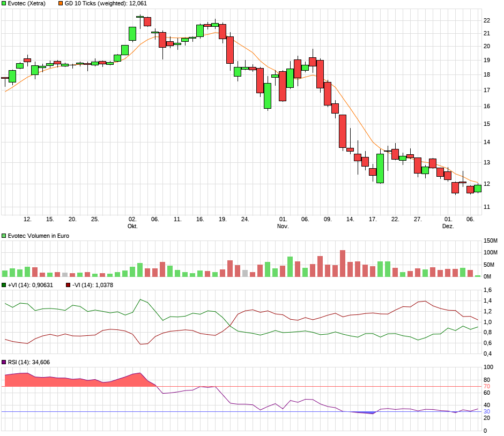504x436 pixels.
Task: Click the green Evotec Volumen legend square
Action: [4, 235]
